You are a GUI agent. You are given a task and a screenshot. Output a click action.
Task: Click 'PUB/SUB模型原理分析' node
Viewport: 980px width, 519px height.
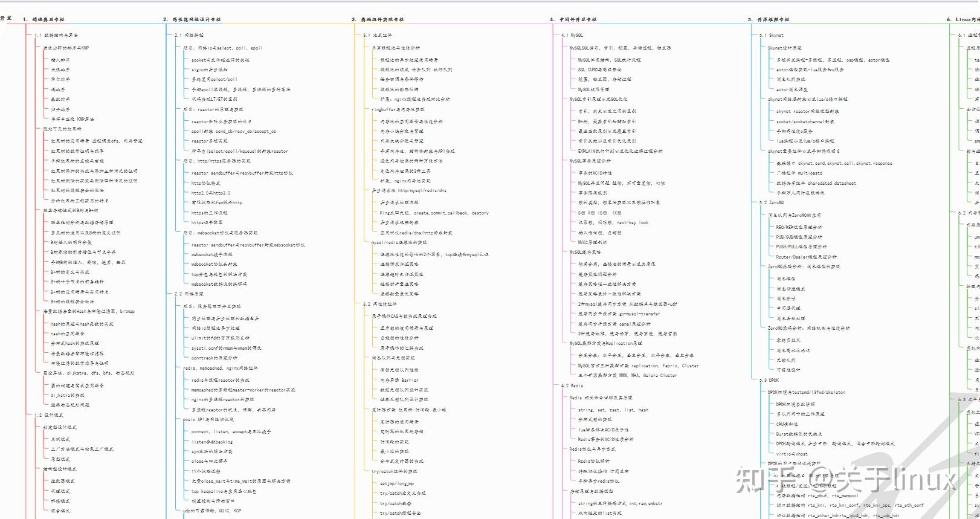coord(799,237)
